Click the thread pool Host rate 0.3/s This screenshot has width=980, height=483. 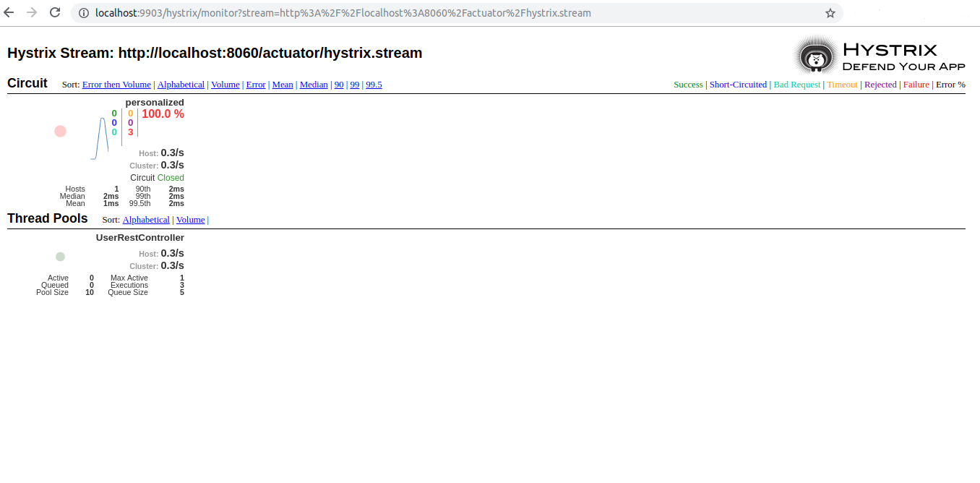click(x=173, y=253)
